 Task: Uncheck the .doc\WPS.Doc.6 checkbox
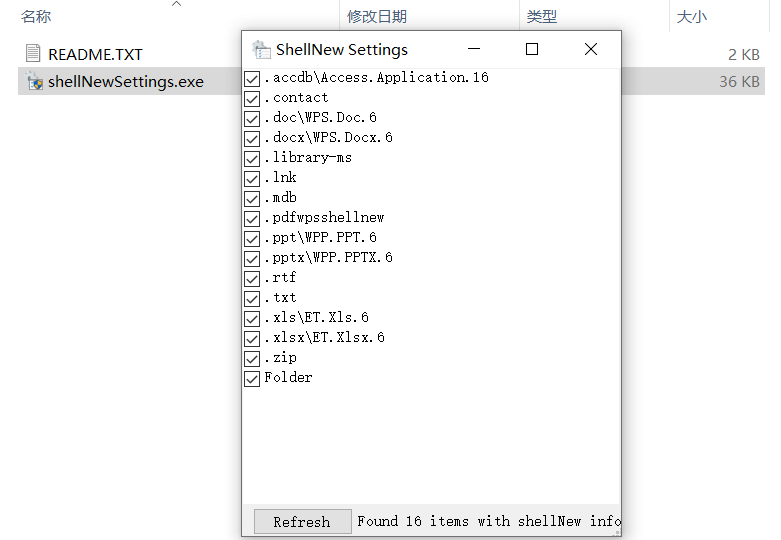pyautogui.click(x=252, y=119)
